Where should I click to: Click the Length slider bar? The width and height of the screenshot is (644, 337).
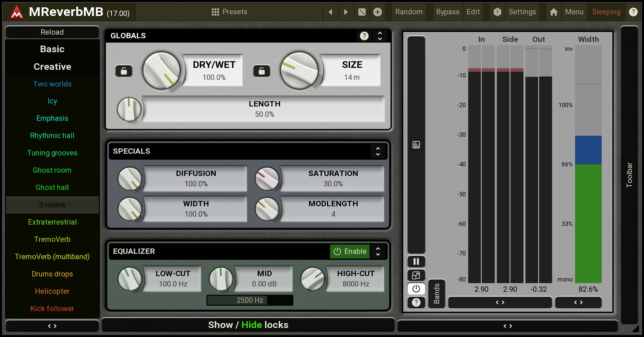click(264, 109)
